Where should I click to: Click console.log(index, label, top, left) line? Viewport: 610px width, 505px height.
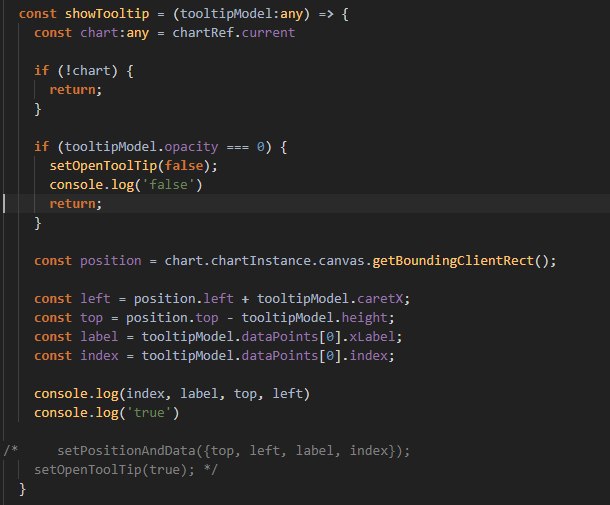pyautogui.click(x=172, y=394)
